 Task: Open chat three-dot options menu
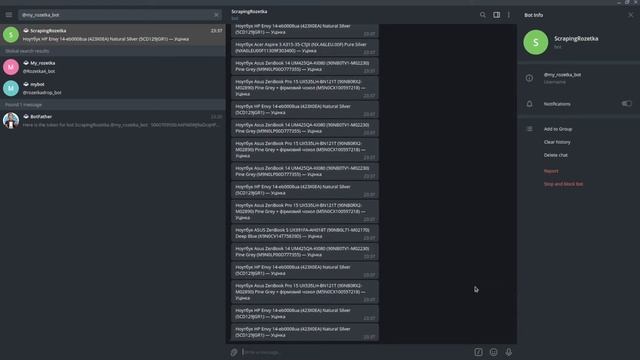coord(509,15)
